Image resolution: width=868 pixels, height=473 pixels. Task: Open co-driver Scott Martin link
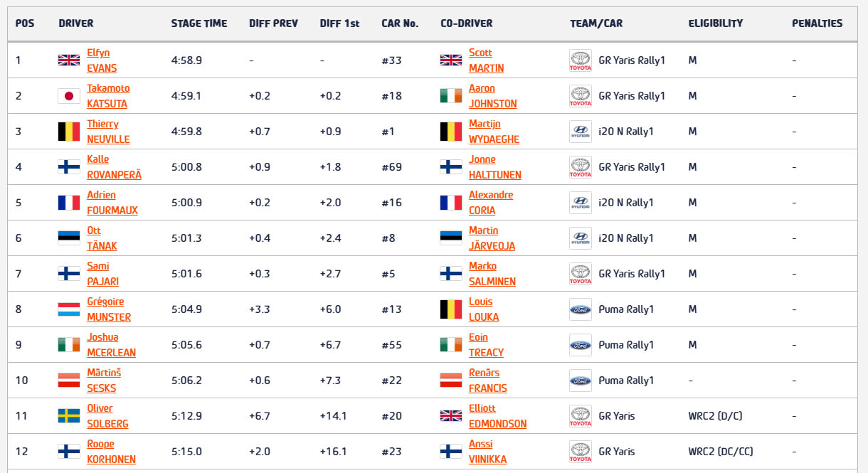(x=486, y=60)
